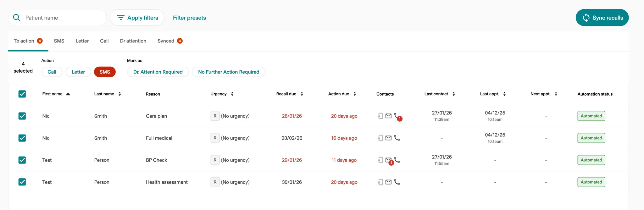Image resolution: width=644 pixels, height=210 pixels.
Task: Deselect the Care plan recall row checkbox
Action: click(x=22, y=116)
